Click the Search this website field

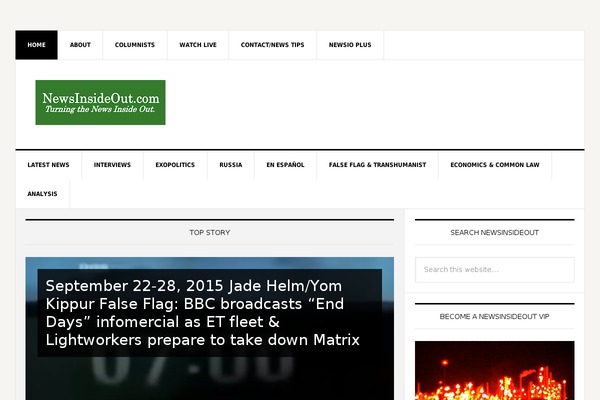point(494,270)
